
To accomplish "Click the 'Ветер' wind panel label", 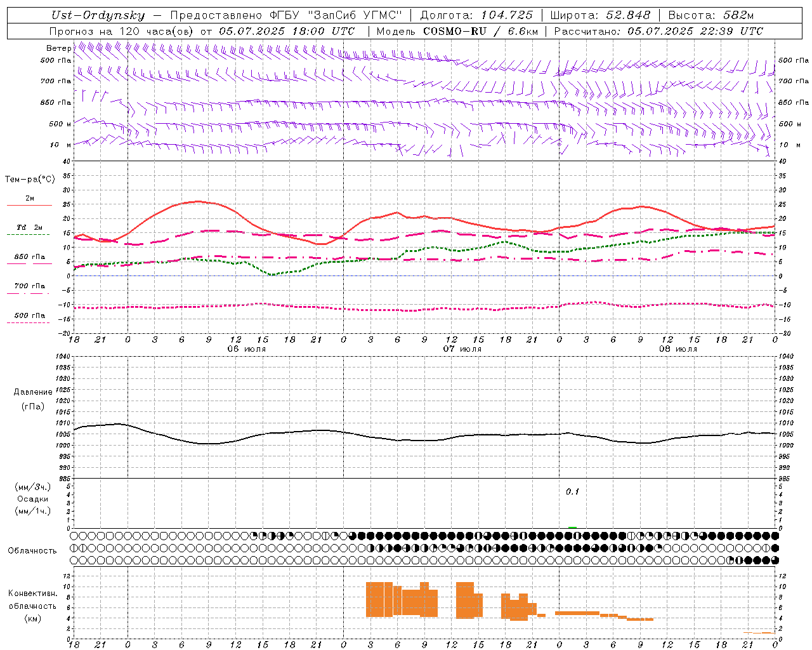I will pos(58,48).
